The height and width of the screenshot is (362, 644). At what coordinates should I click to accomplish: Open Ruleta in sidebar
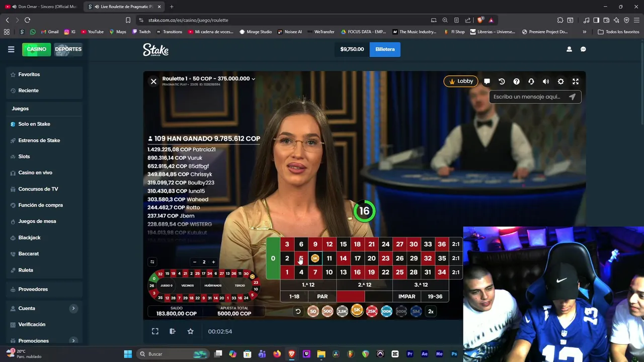[26, 270]
